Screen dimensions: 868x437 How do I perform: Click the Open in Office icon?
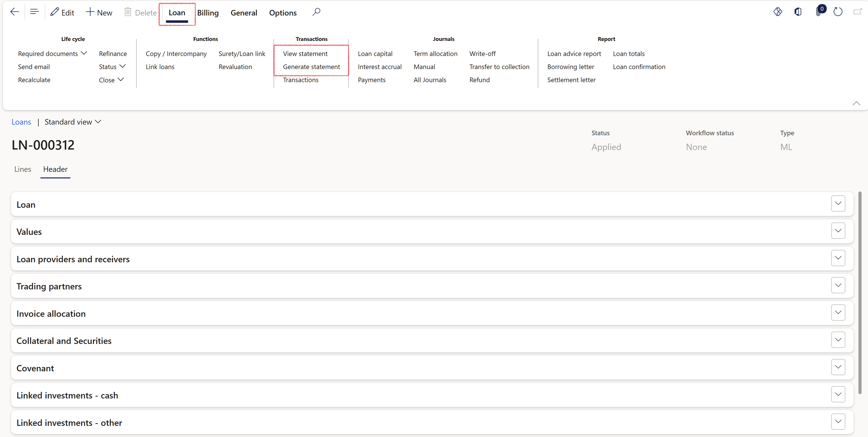tap(798, 12)
